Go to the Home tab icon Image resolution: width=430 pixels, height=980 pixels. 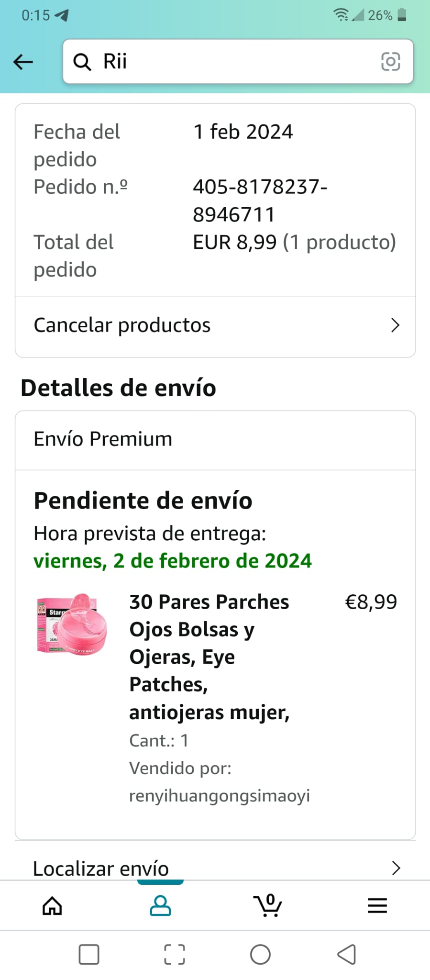tap(52, 905)
